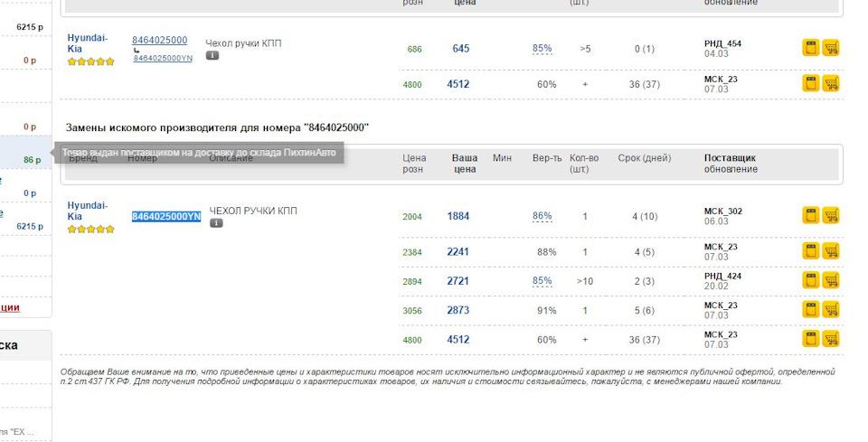Image resolution: width=868 pixels, height=442 pixels.
Task: Add 4512 offer under part 8464025000 to cart
Action: [x=830, y=83]
